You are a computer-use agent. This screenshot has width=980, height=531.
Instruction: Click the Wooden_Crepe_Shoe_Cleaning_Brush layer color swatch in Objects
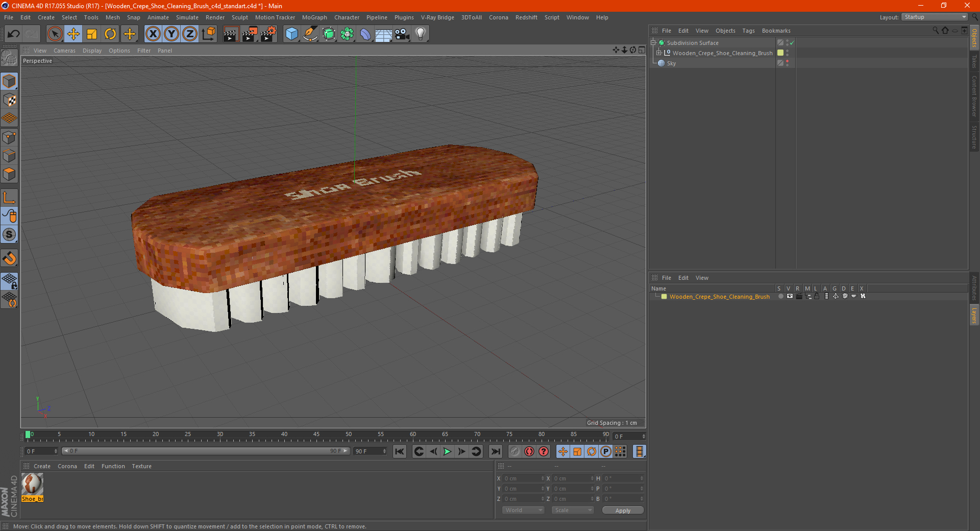[780, 53]
